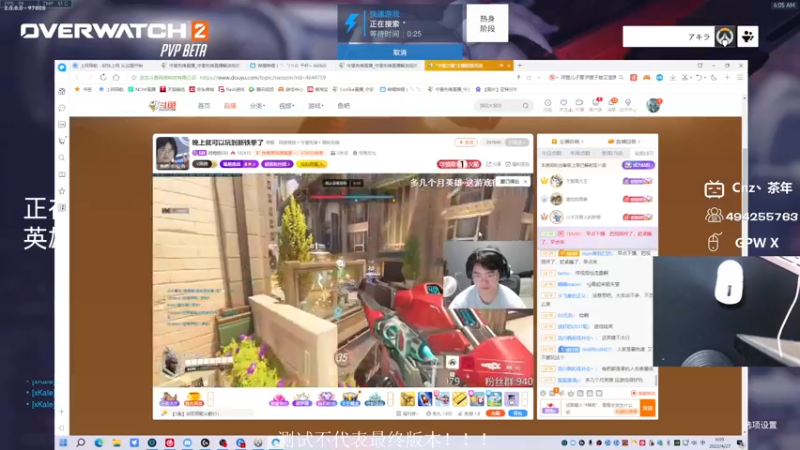Open first ranked user avatar with crown

(x=556, y=181)
